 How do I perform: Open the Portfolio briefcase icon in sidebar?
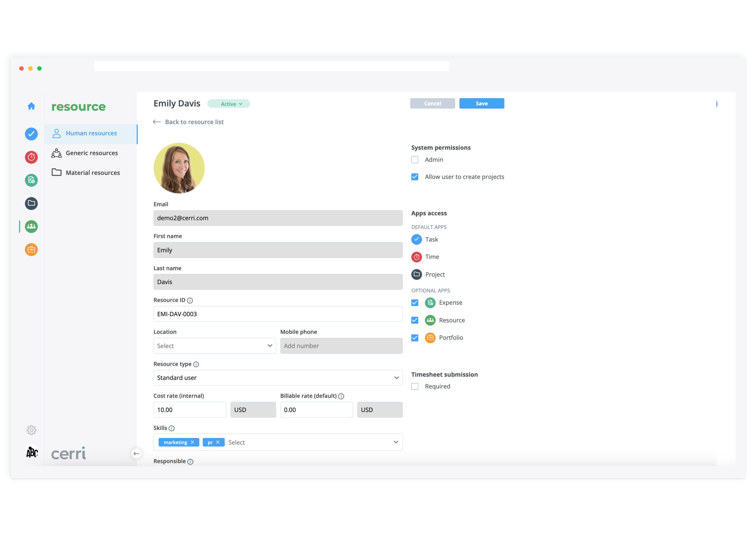pos(31,250)
